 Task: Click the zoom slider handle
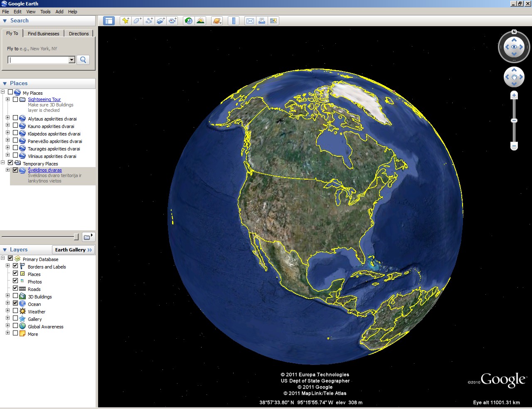(514, 121)
